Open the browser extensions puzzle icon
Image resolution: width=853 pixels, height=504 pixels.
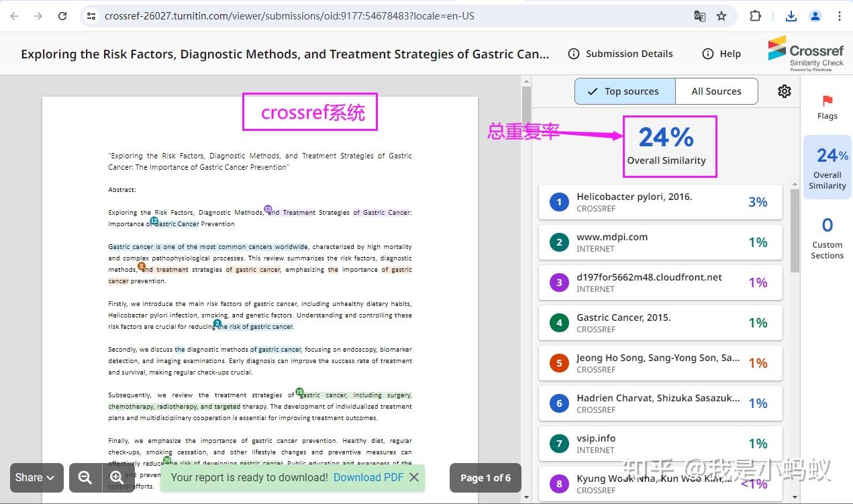click(x=756, y=16)
